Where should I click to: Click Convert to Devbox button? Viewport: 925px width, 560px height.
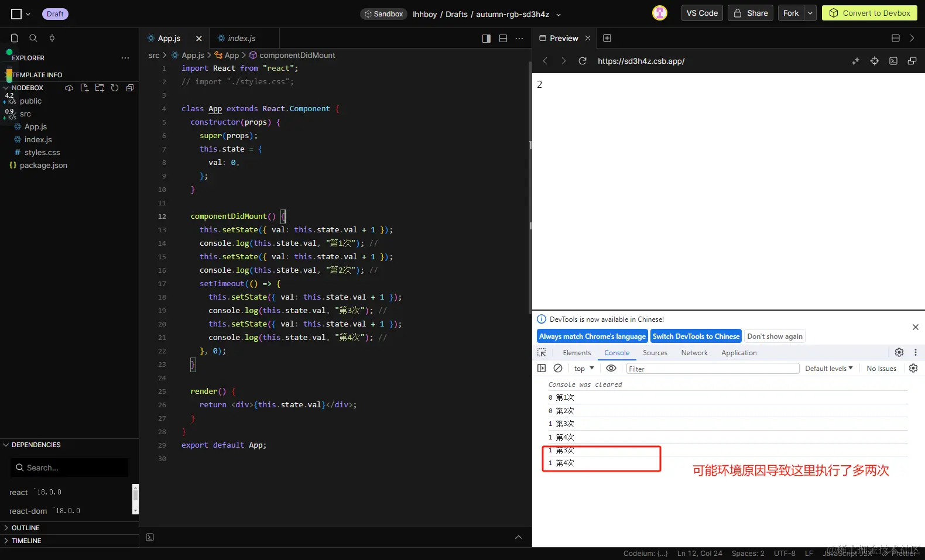click(869, 13)
